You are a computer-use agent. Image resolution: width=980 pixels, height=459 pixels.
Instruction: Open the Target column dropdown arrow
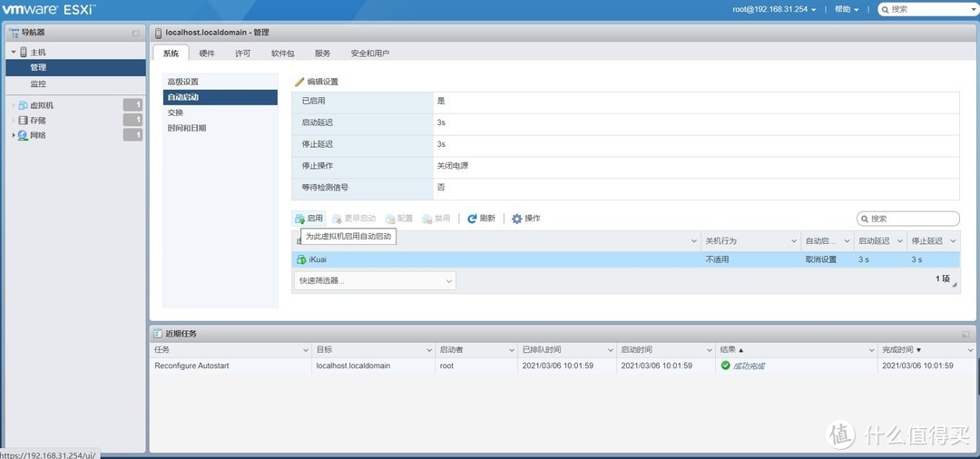click(x=428, y=350)
